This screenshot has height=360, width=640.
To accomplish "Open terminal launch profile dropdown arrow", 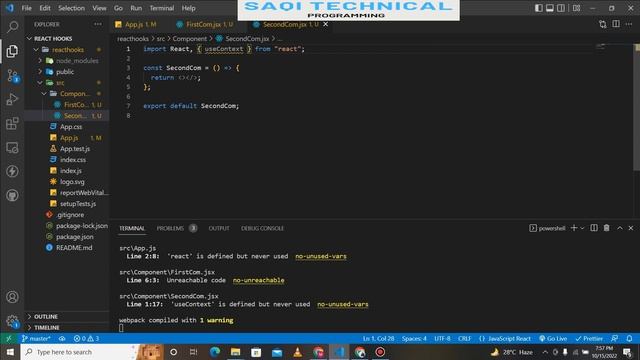I will [x=582, y=228].
